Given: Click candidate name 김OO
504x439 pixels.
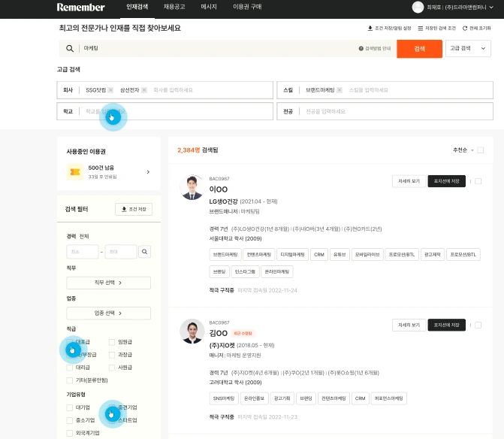Looking at the screenshot, I should pos(219,333).
